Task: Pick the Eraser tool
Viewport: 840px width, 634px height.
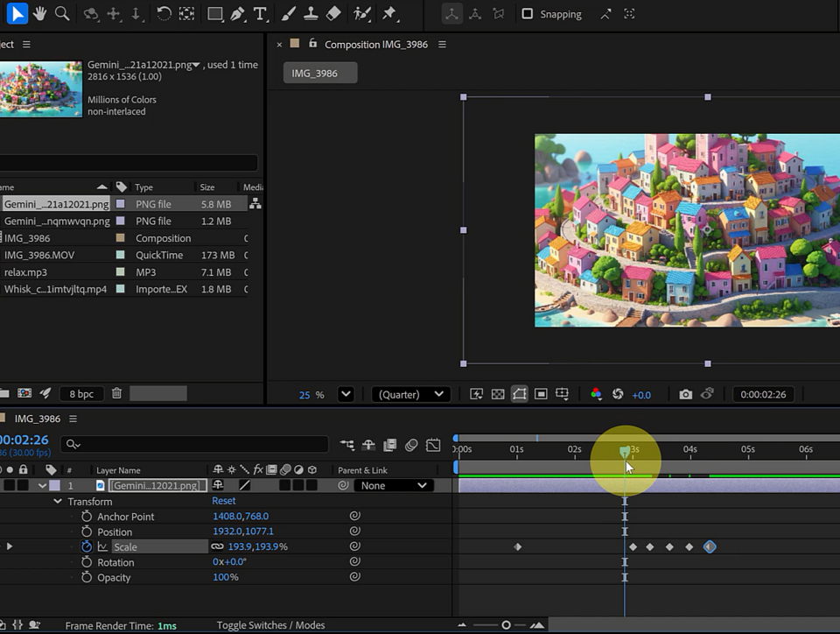Action: [332, 14]
